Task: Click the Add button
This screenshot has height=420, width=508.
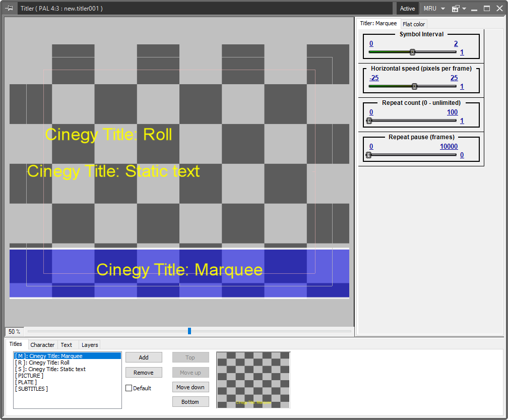Action: 144,357
